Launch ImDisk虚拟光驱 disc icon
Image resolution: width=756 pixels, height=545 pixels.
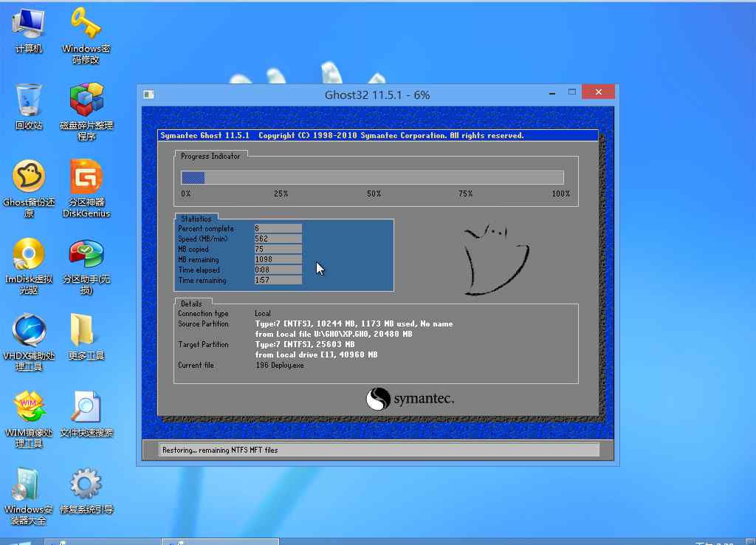pyautogui.click(x=29, y=266)
